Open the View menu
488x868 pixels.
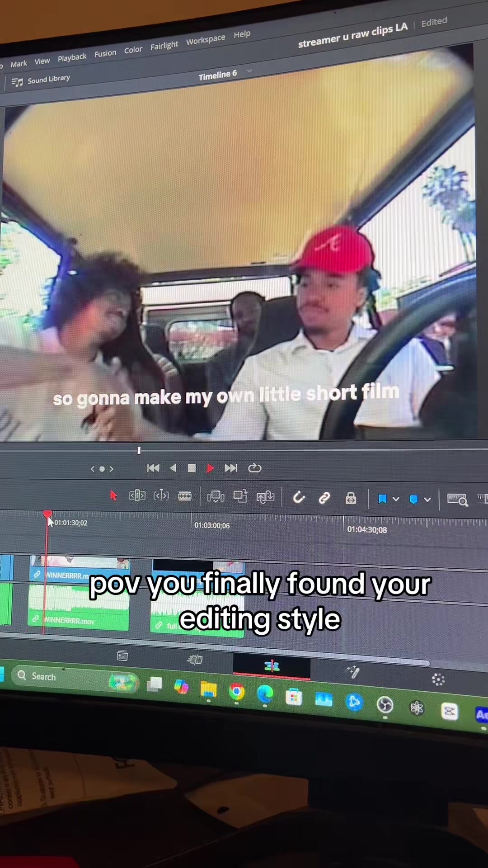click(x=42, y=61)
